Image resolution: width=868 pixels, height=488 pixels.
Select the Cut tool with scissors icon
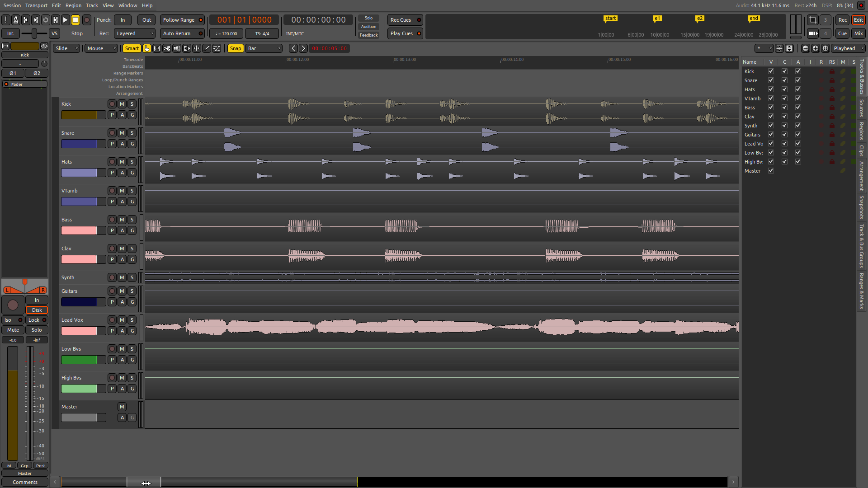click(x=167, y=48)
